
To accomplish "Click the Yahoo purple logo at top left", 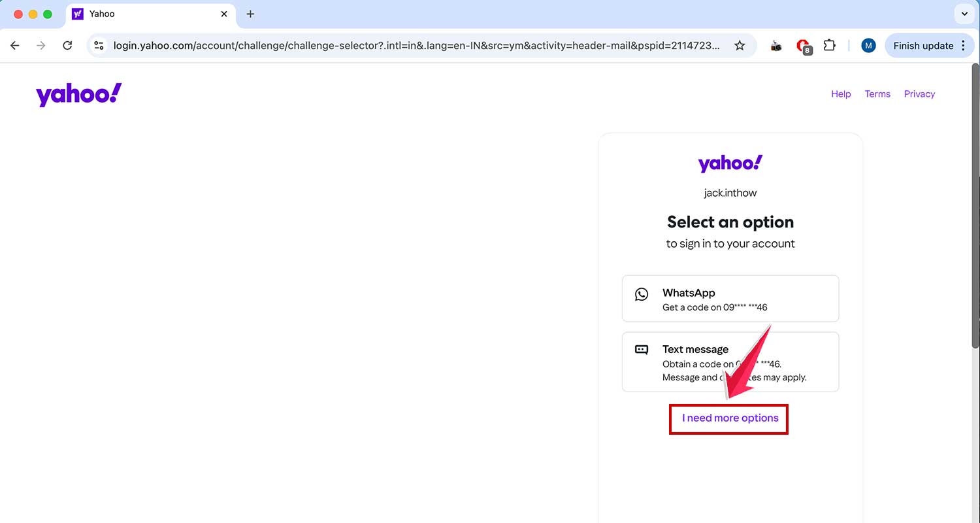I will (x=78, y=93).
